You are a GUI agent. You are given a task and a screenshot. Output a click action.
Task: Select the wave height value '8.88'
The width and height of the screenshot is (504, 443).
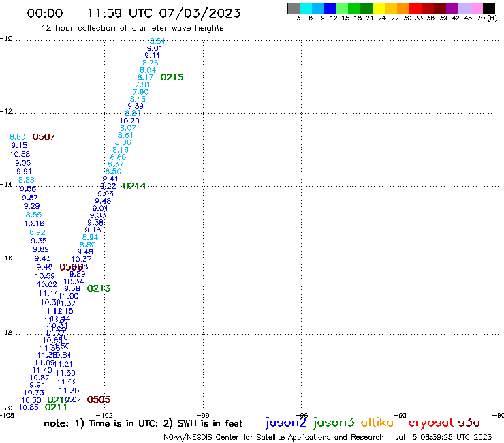coord(27,180)
